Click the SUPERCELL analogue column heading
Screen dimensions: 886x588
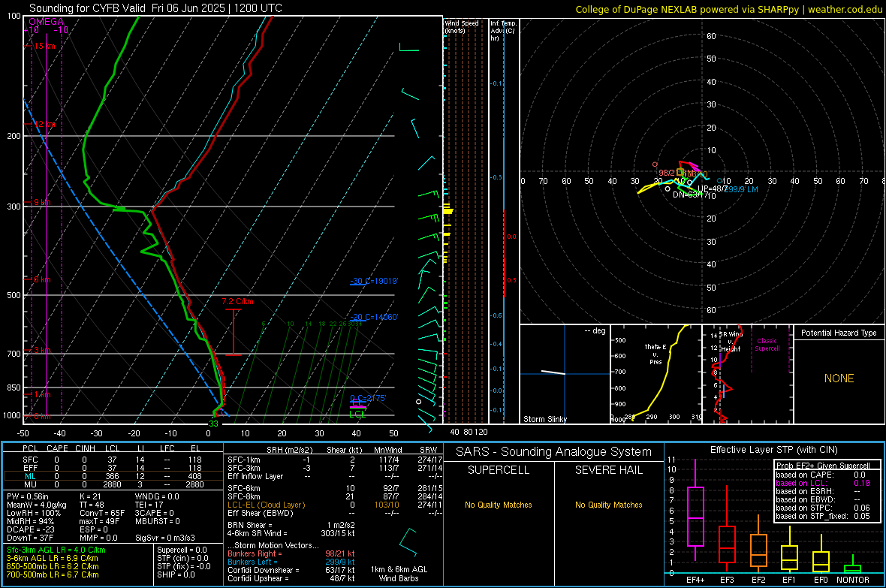[499, 470]
